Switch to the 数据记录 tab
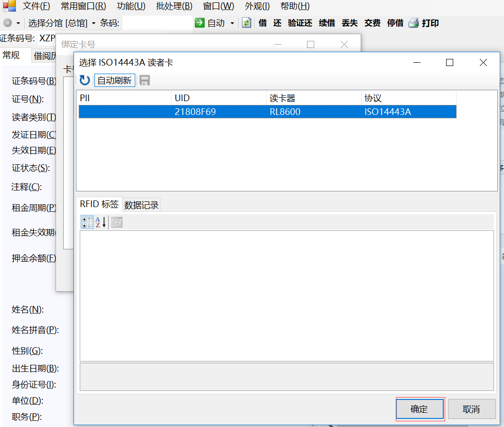Image resolution: width=504 pixels, height=427 pixels. tap(141, 205)
